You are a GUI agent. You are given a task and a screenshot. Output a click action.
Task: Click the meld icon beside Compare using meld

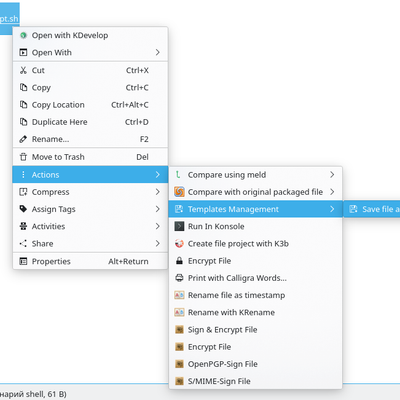click(179, 175)
